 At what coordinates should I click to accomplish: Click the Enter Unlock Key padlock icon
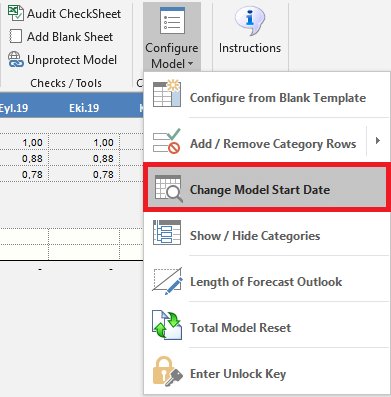point(167,372)
